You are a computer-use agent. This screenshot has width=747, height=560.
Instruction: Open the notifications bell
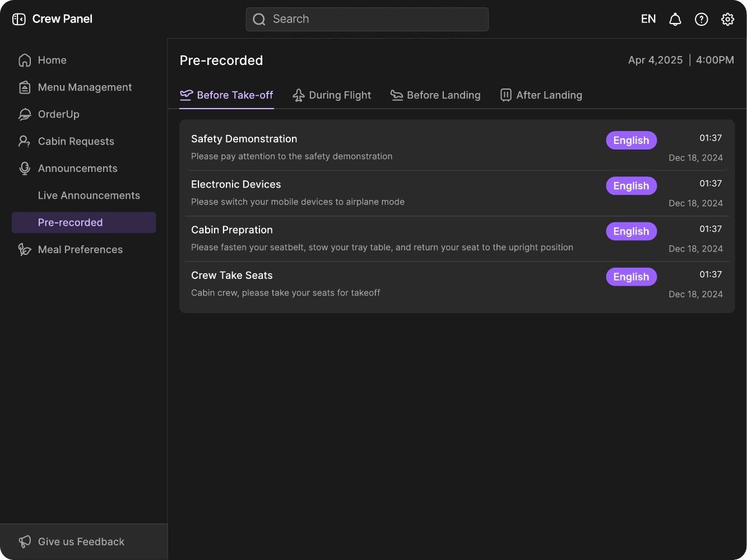[675, 19]
